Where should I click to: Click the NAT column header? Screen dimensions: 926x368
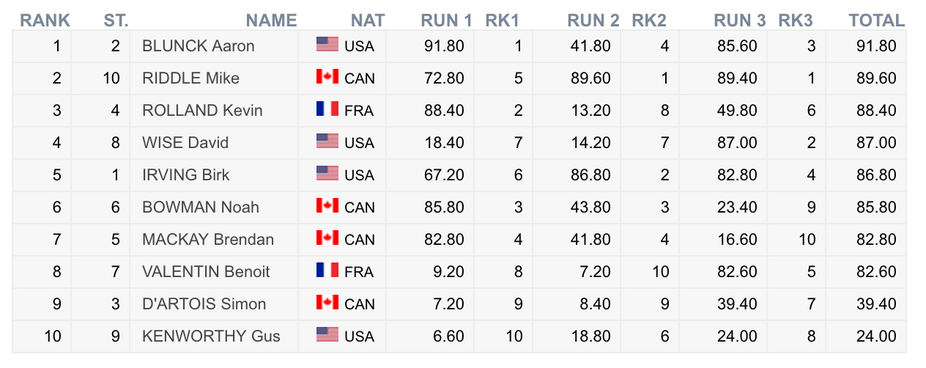(368, 21)
